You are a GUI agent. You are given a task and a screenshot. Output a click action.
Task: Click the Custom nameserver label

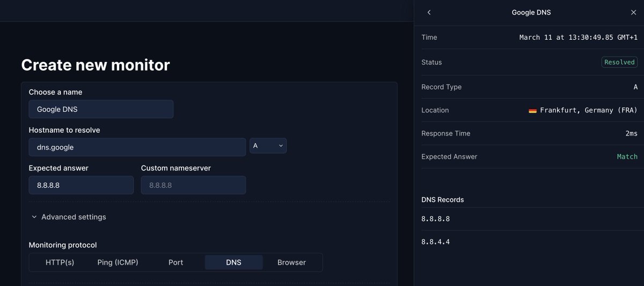pos(176,168)
